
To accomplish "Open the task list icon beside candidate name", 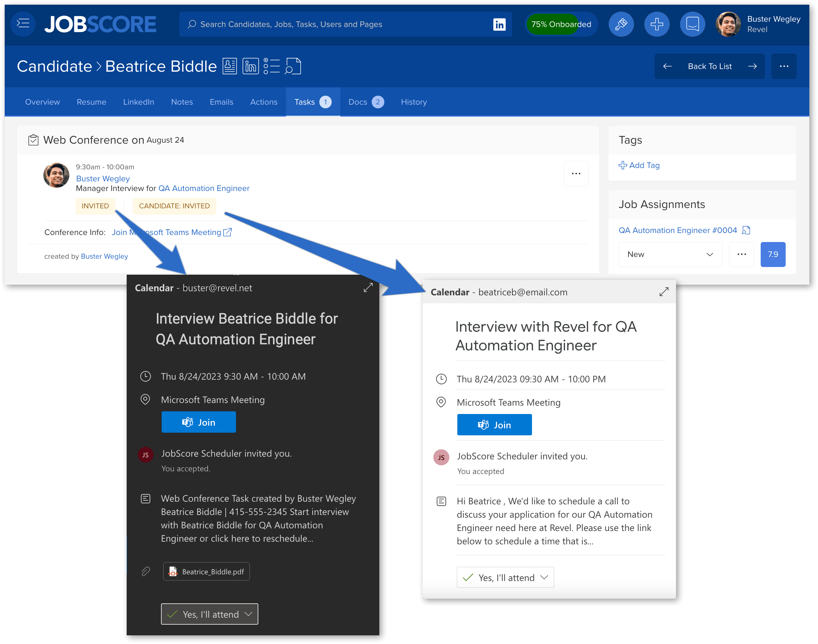I will coord(271,66).
